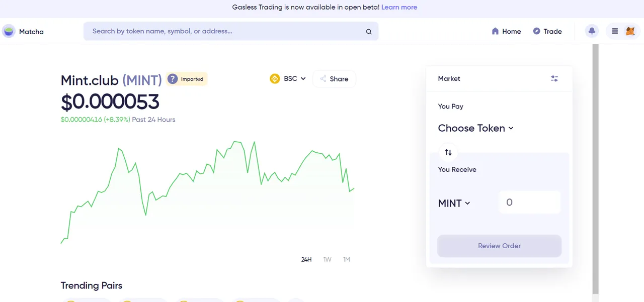644x302 pixels.
Task: Open the BSC network dropdown
Action: pos(288,79)
